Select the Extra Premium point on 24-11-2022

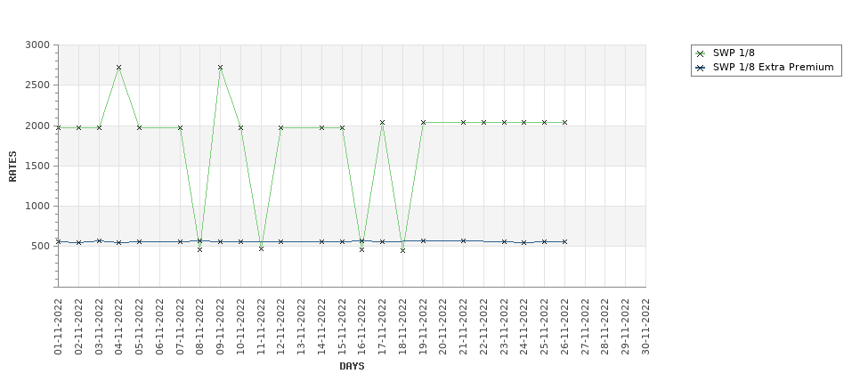[x=523, y=242]
